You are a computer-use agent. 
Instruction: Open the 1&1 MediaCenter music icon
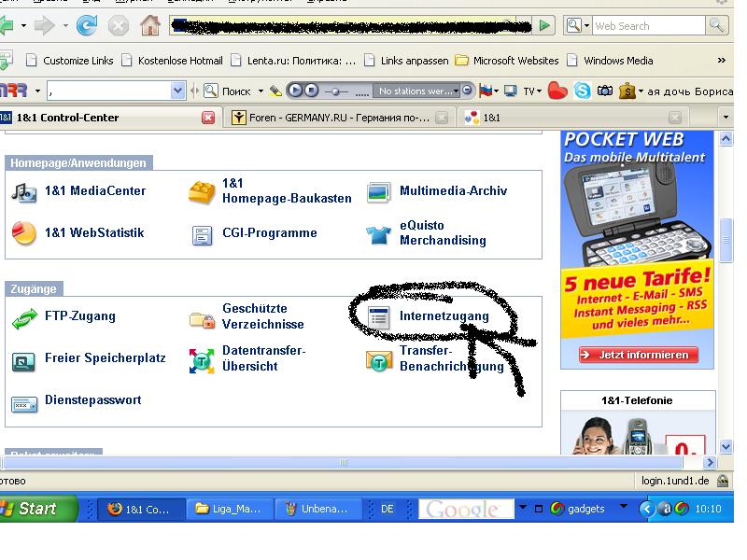[24, 192]
